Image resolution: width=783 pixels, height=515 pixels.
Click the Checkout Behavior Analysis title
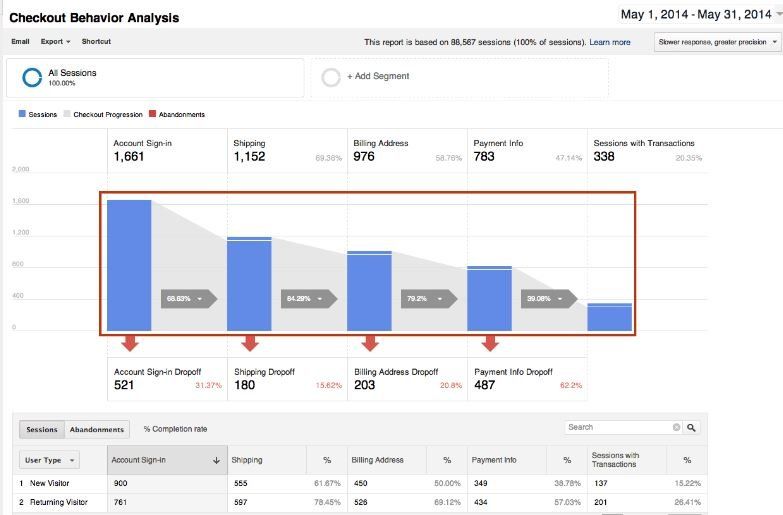pos(94,18)
